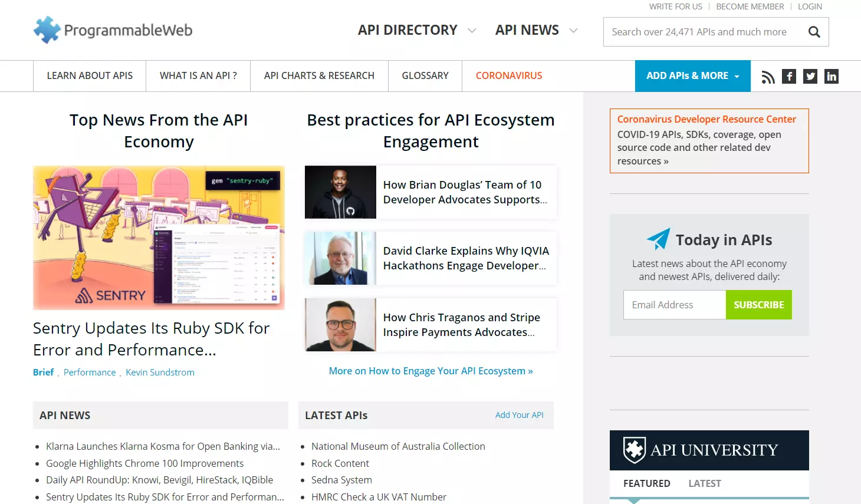The image size is (861, 504).
Task: Expand the API News dropdown chevron
Action: [573, 31]
